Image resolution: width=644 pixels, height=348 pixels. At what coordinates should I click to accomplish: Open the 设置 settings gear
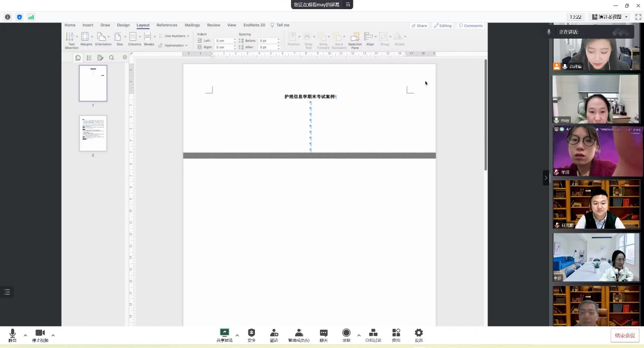(x=418, y=333)
